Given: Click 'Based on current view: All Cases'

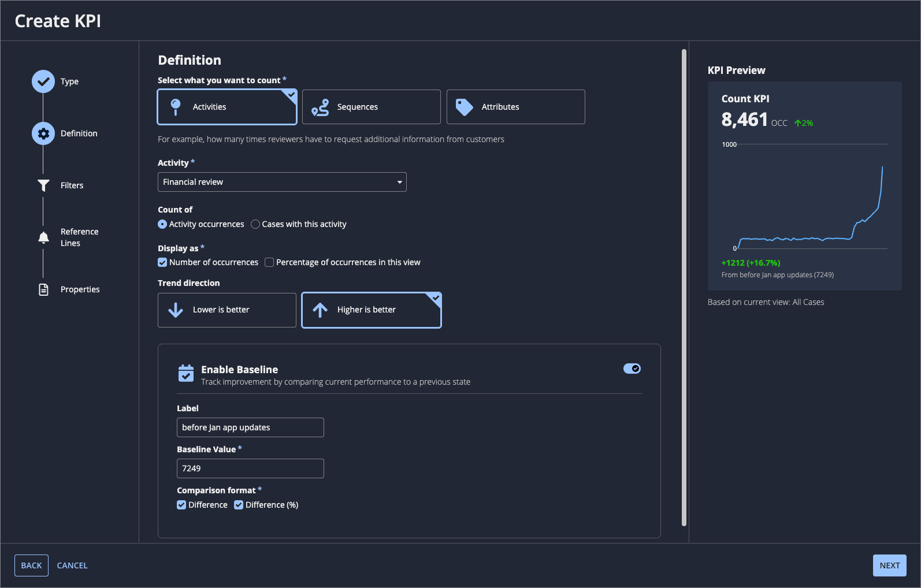Looking at the screenshot, I should pos(766,302).
